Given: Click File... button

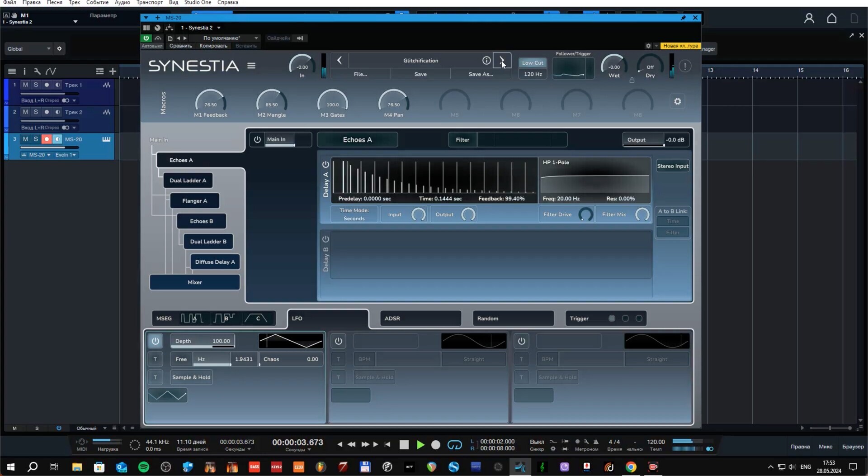Looking at the screenshot, I should pyautogui.click(x=360, y=74).
